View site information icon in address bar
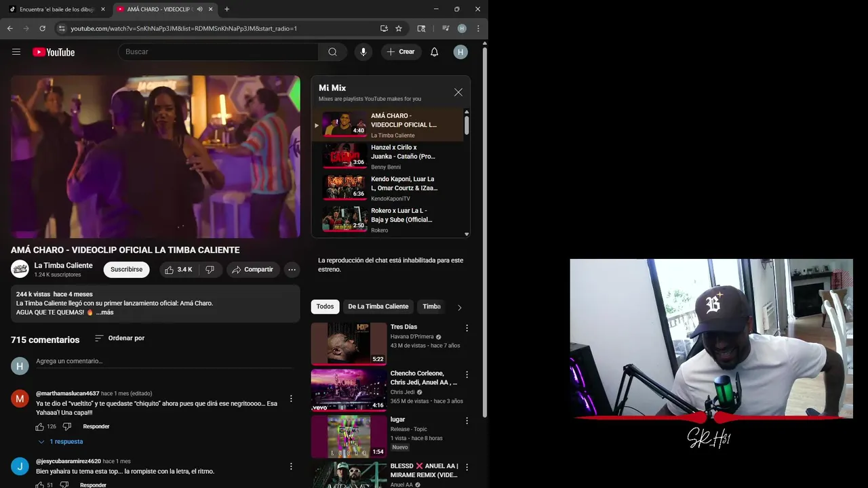Viewport: 868px width, 488px height. pyautogui.click(x=62, y=28)
